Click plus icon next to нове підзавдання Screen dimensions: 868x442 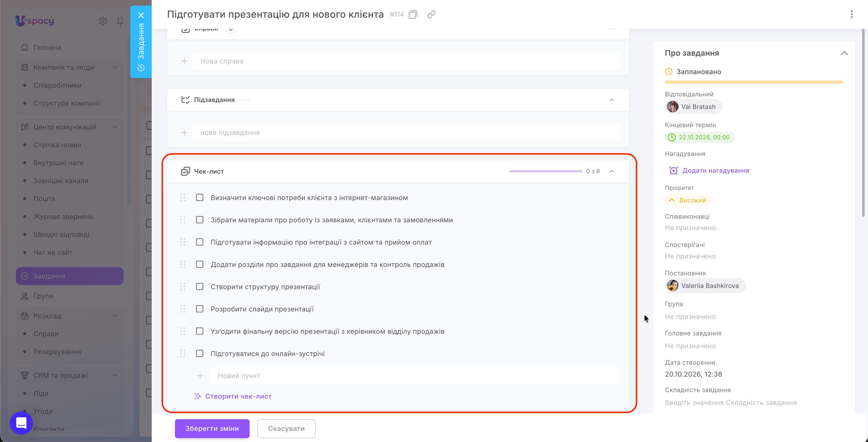click(x=184, y=133)
